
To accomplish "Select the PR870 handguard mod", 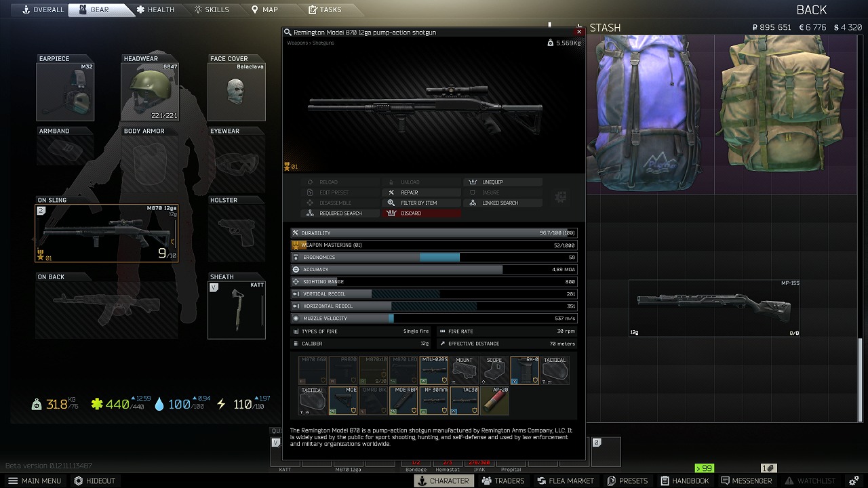I will click(343, 370).
